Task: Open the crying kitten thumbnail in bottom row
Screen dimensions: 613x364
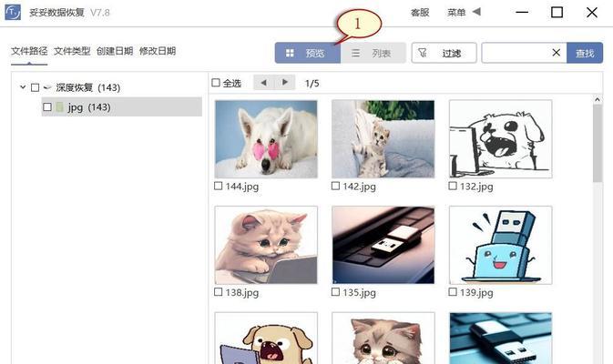Action: pos(383,339)
